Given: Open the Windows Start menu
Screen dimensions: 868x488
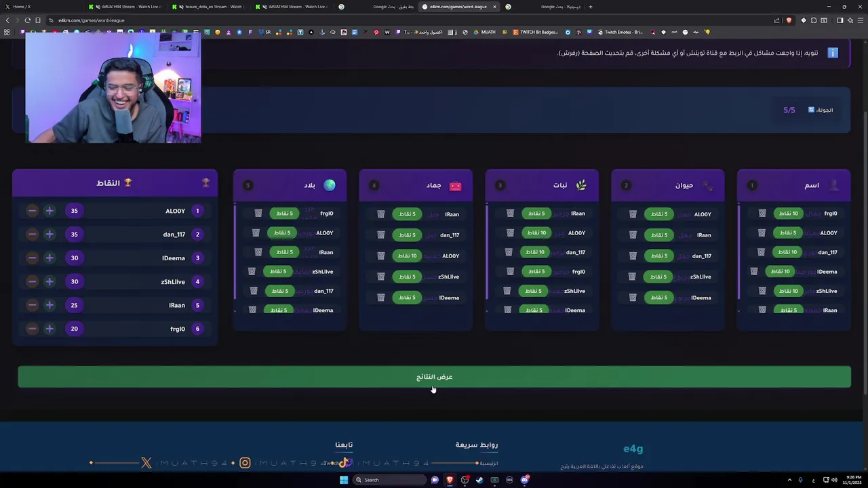Looking at the screenshot, I should coord(344,480).
